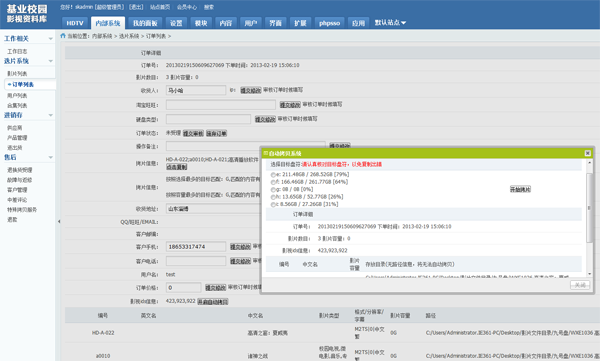Image resolution: width=600 pixels, height=361 pixels.
Task: Collapse the left sidebar with the arrow handle
Action: tap(59, 221)
